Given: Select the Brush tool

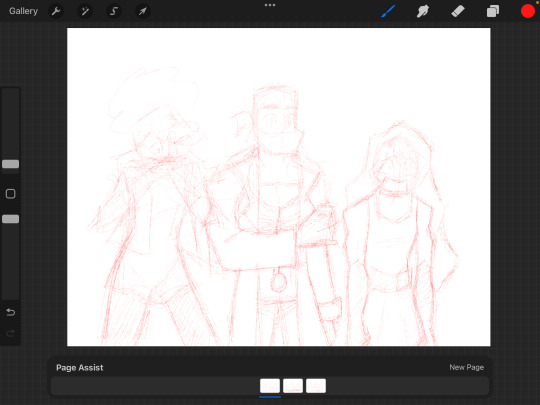Looking at the screenshot, I should [388, 11].
